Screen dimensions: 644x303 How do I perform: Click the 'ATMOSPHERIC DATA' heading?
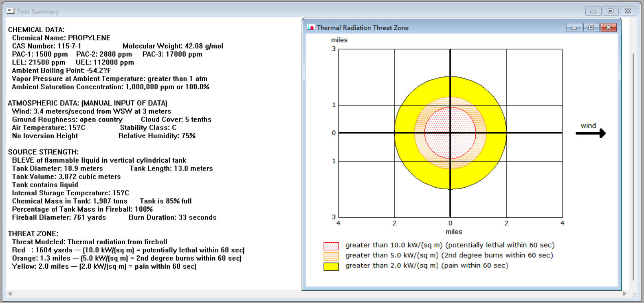(x=88, y=103)
